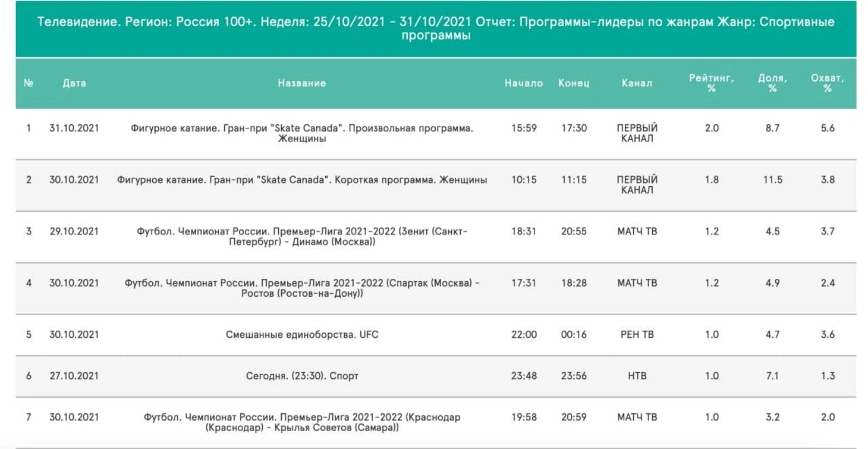The image size is (868, 449).
Task: Select reach value 3.6
Action: tap(828, 334)
